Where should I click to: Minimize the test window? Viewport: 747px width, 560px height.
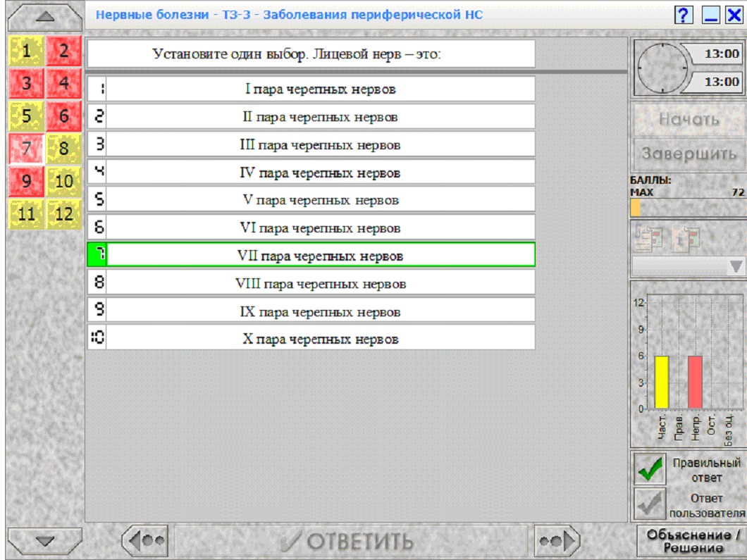pos(711,15)
